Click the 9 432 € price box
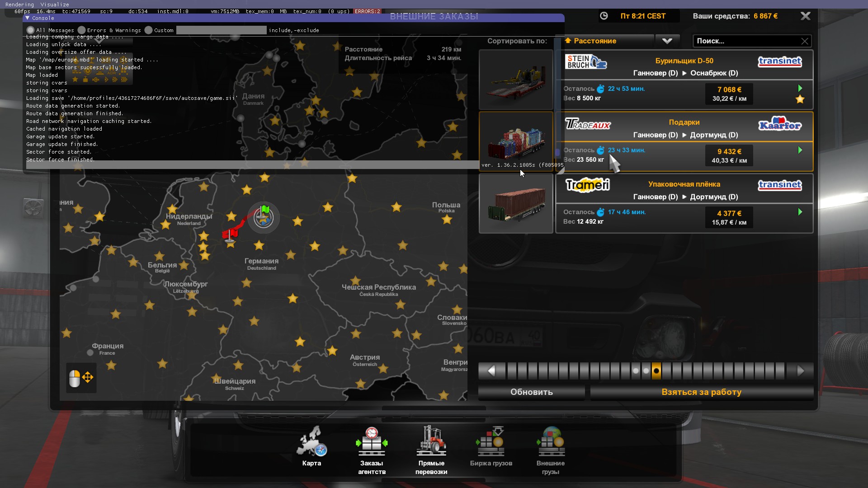This screenshot has width=868, height=488. (729, 156)
